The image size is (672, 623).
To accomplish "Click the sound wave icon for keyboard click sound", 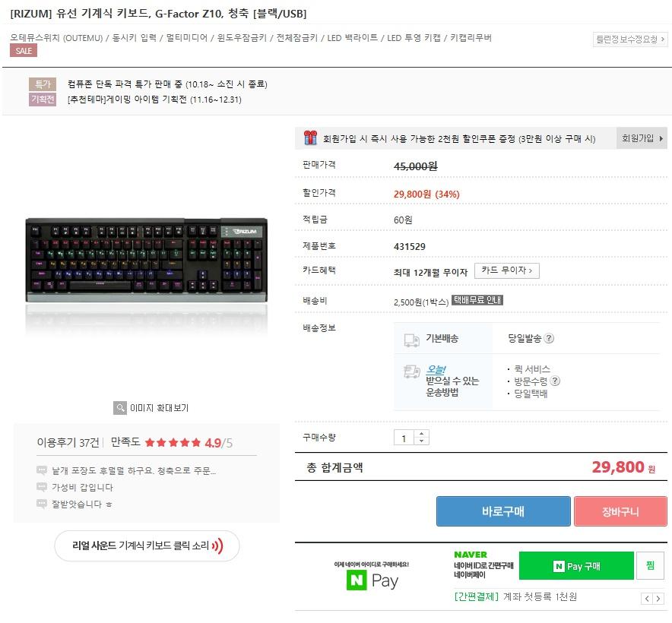I will click(217, 546).
